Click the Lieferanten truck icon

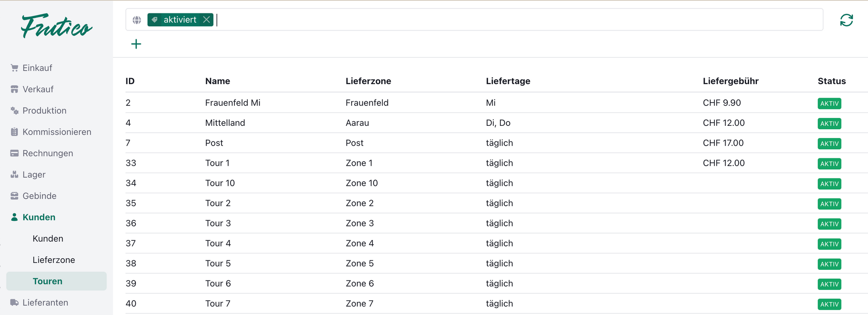(14, 302)
